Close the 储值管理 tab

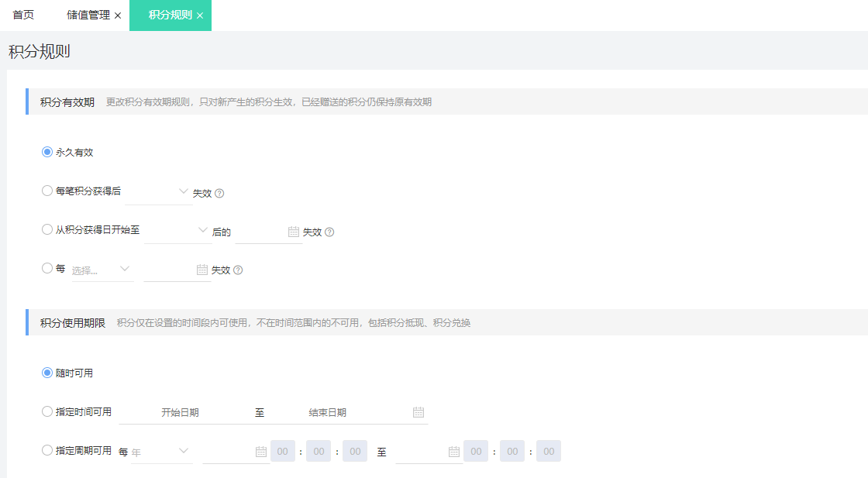118,13
